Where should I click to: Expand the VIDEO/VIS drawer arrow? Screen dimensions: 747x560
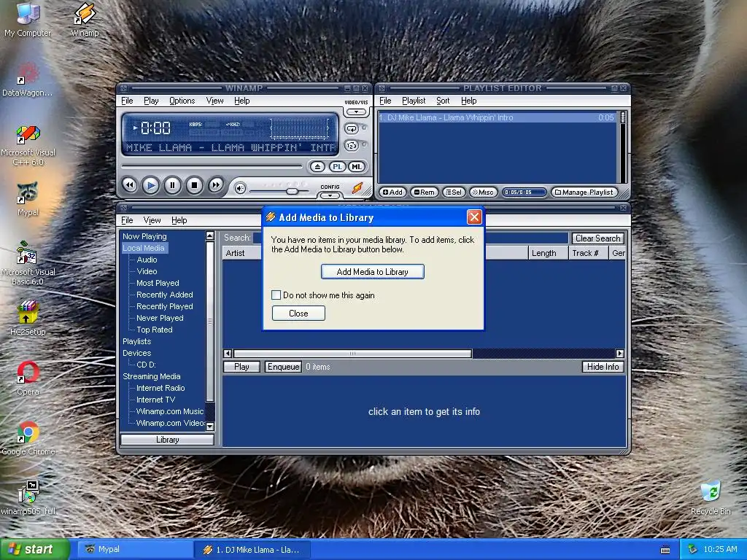point(356,112)
